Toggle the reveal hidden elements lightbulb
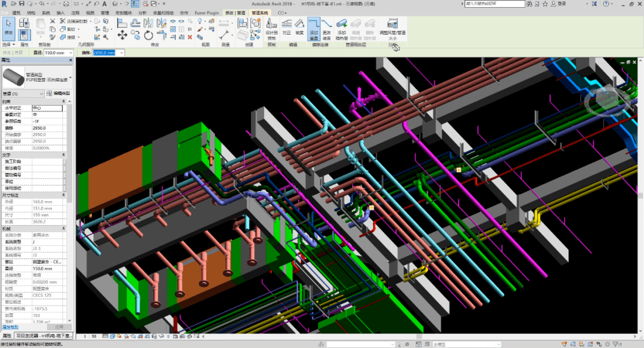 pyautogui.click(x=169, y=337)
